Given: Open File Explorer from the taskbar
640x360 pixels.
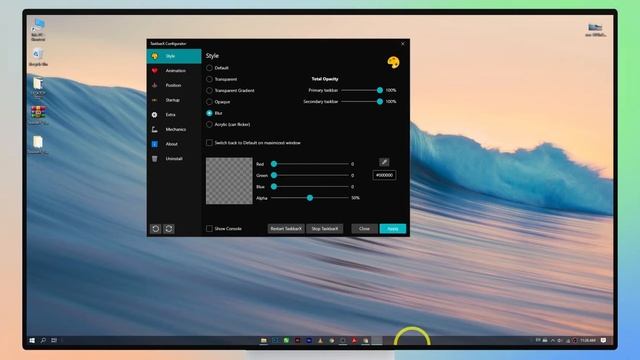Looking at the screenshot, I should click(264, 340).
